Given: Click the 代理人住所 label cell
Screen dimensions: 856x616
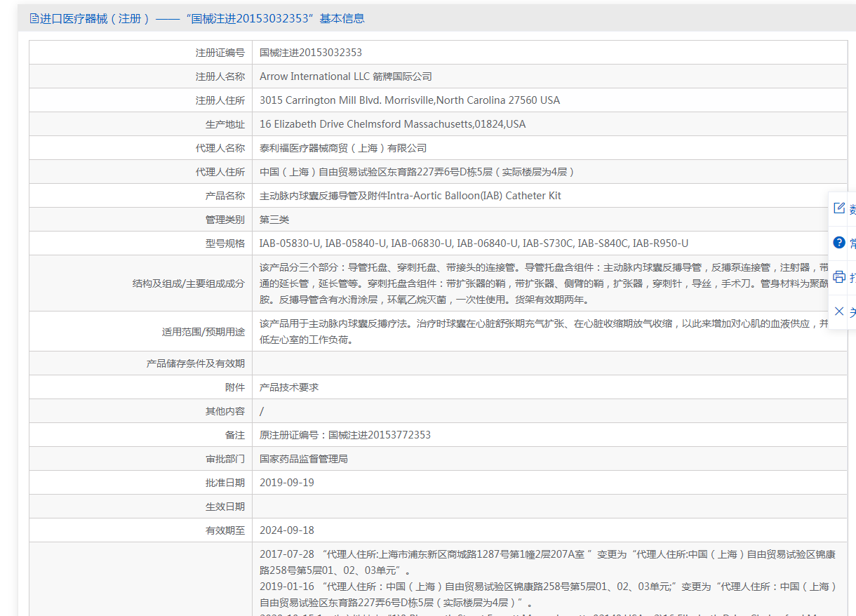Looking at the screenshot, I should [140, 172].
